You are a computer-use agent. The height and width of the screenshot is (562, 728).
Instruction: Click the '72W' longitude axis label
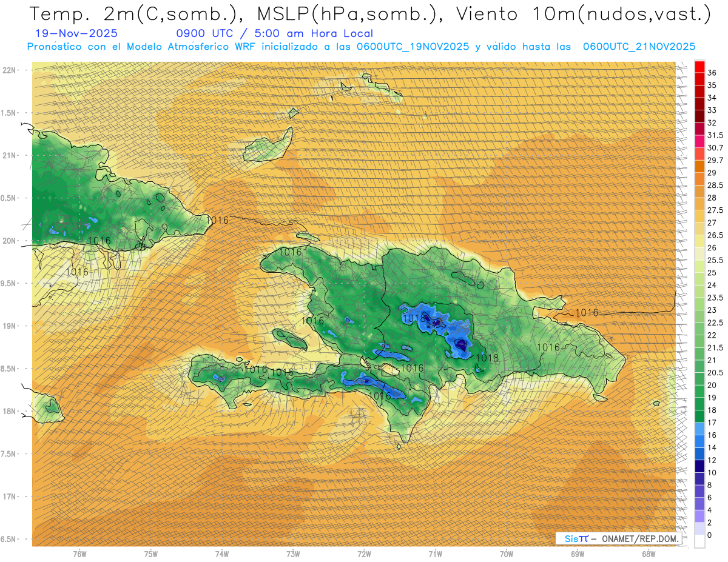(364, 554)
